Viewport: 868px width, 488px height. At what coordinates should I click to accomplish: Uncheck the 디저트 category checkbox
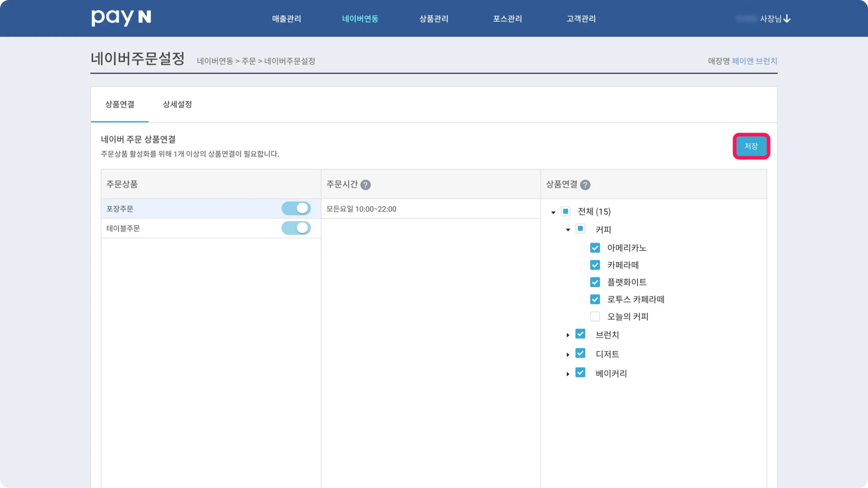[580, 353]
